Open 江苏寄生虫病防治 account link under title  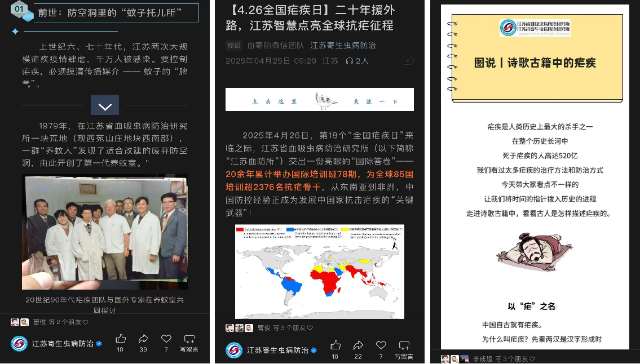343,46
